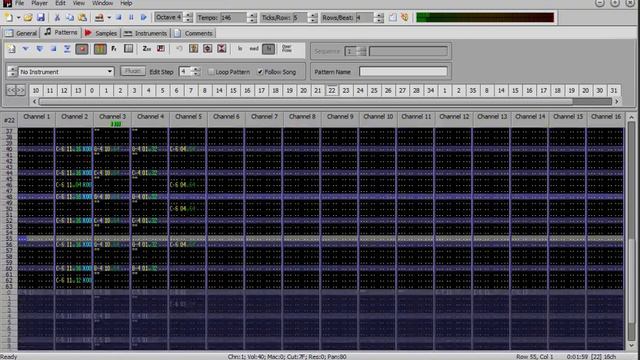
Task: Open Zxx macro configuration
Action: coord(147,49)
